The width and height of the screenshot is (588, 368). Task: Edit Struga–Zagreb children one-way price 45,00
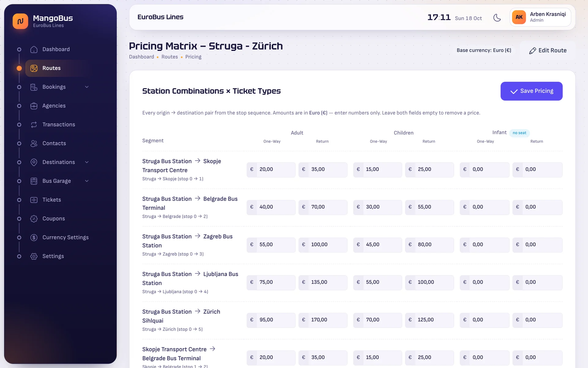coord(378,245)
